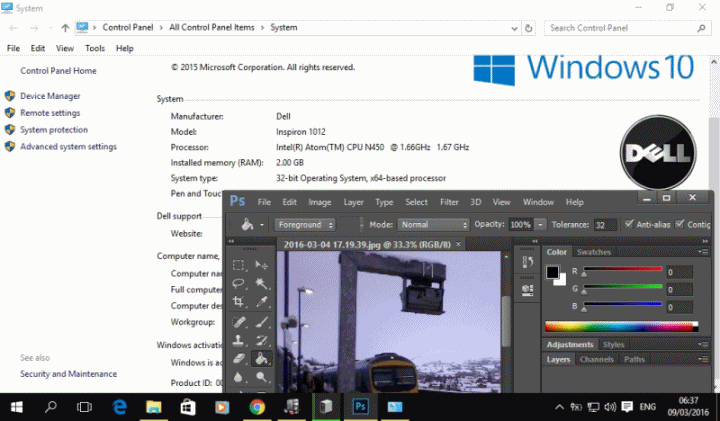Click the R value input field
Screen dimensions: 720x421
(679, 272)
